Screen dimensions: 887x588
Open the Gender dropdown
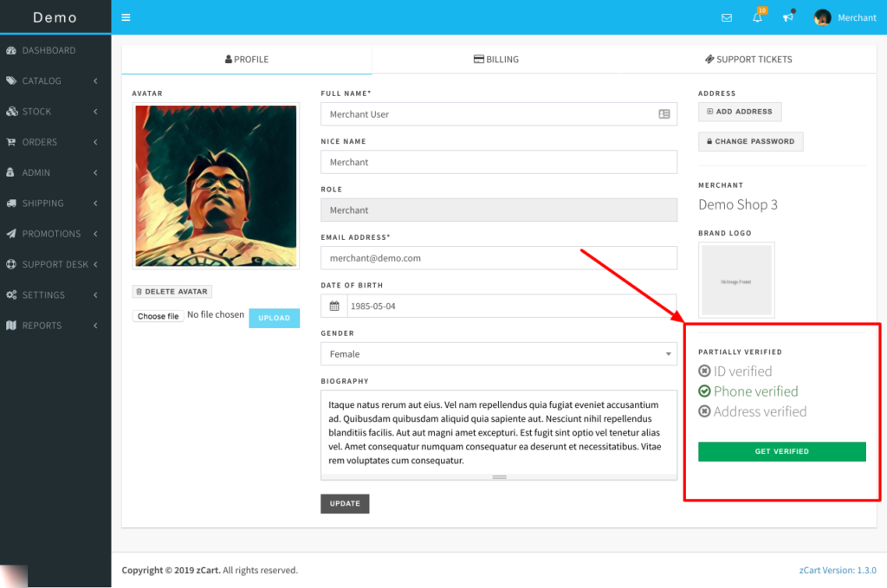click(x=498, y=354)
